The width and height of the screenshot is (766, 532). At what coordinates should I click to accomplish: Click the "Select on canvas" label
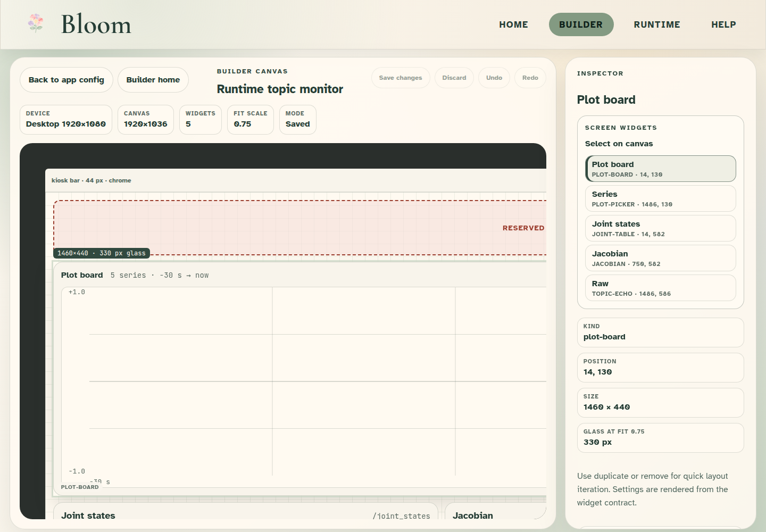point(619,144)
